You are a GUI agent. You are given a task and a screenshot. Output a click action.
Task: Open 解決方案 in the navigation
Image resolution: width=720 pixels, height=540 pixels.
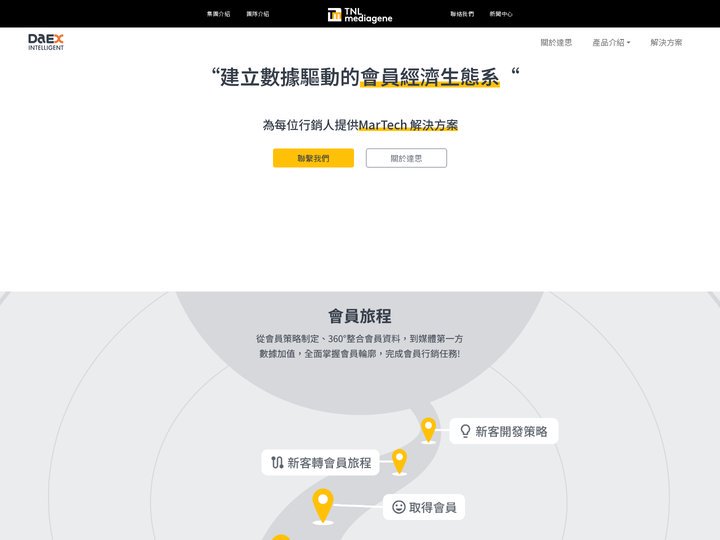point(666,42)
